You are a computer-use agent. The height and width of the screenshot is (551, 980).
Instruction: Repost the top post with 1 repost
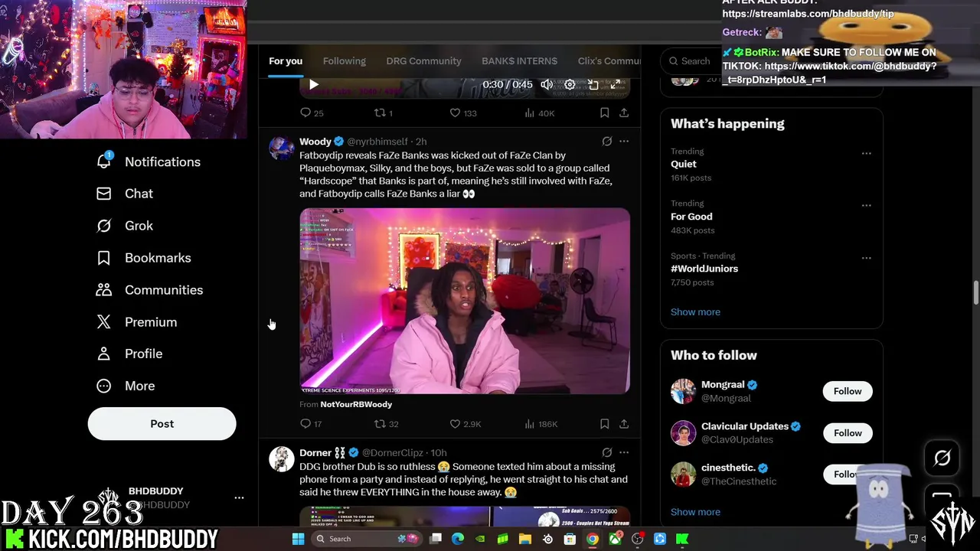[x=383, y=113]
